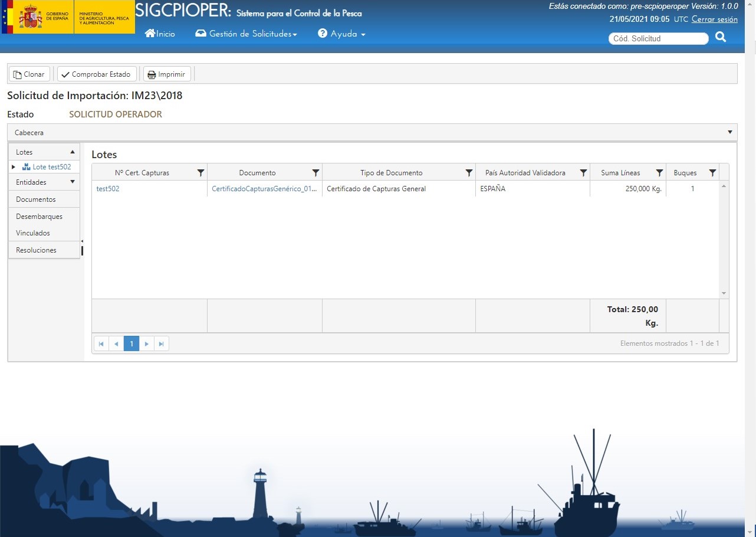Open the Suma Líneas column filter
Image resolution: width=756 pixels, height=537 pixels.
(x=659, y=173)
